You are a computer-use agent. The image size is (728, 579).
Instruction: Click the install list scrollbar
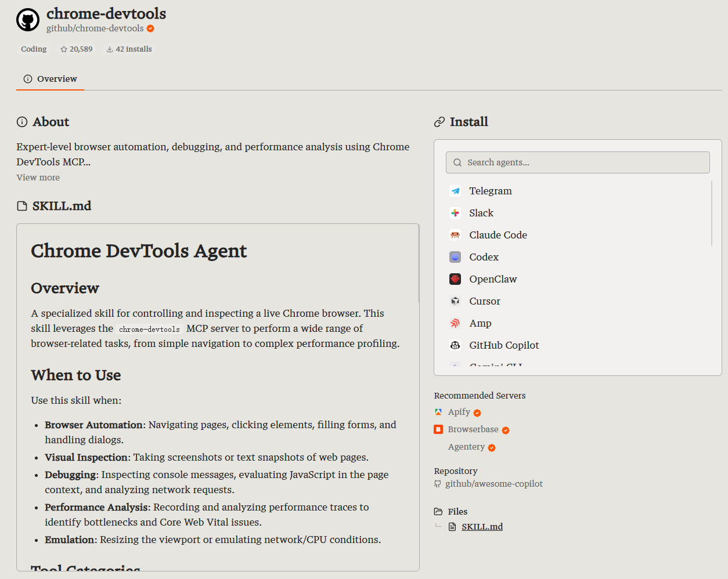tap(712, 213)
